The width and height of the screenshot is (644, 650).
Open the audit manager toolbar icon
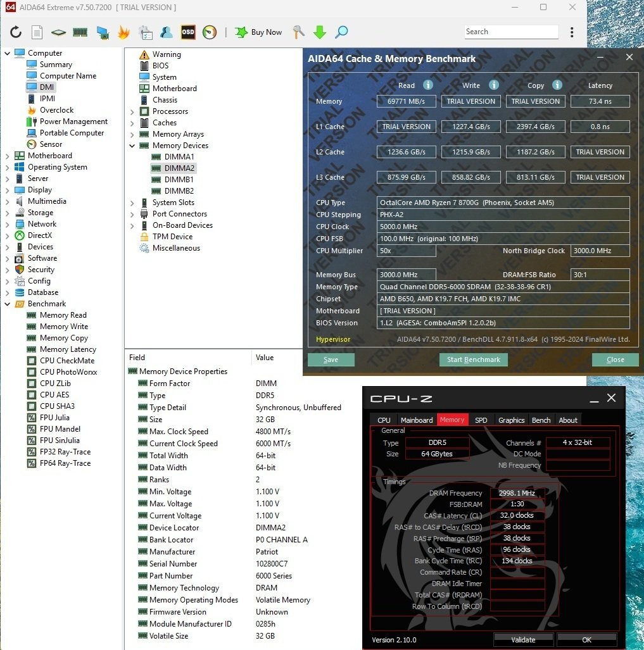click(x=146, y=32)
